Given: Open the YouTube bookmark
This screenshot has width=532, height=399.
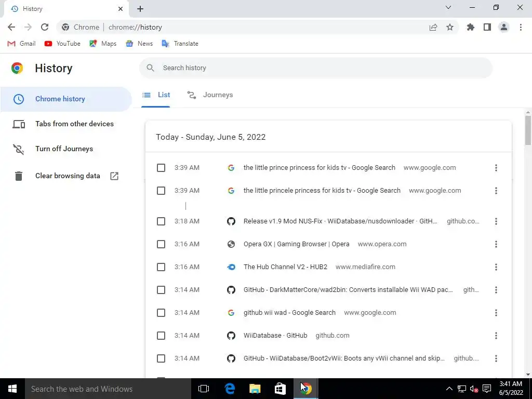Looking at the screenshot, I should [x=62, y=44].
